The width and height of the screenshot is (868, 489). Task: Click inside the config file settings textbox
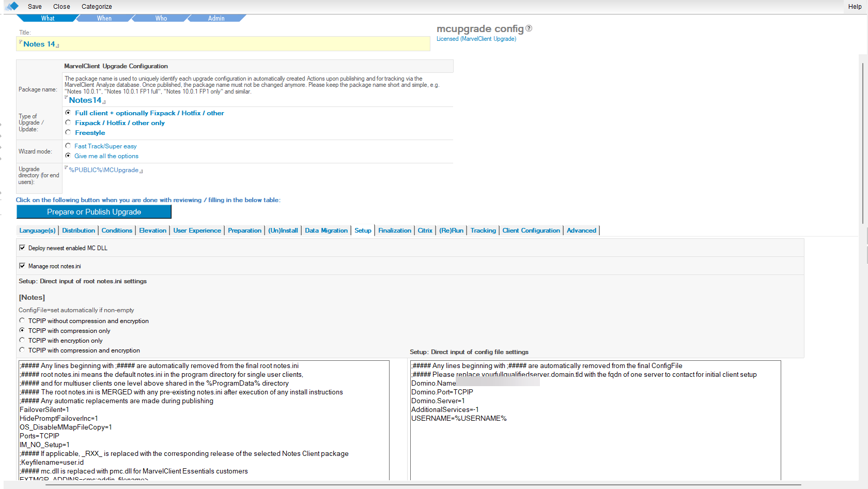(595, 420)
